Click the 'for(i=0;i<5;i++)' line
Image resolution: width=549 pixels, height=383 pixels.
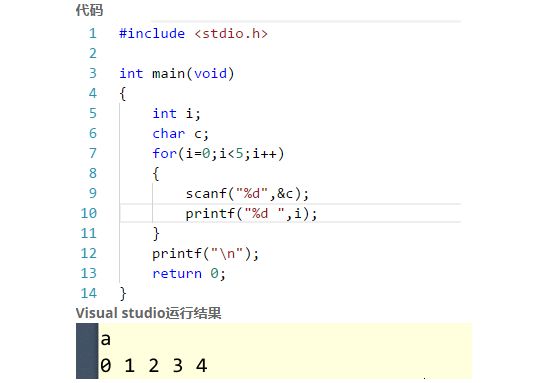(x=218, y=154)
